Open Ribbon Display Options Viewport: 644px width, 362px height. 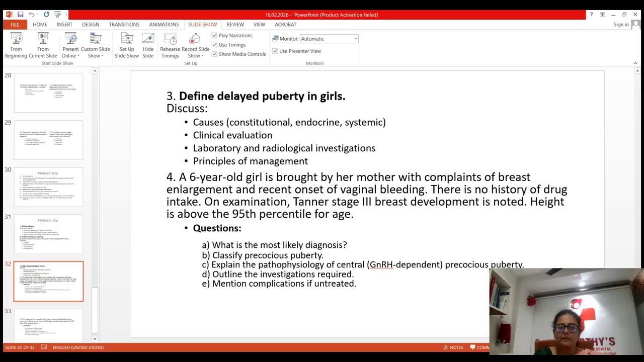click(602, 15)
